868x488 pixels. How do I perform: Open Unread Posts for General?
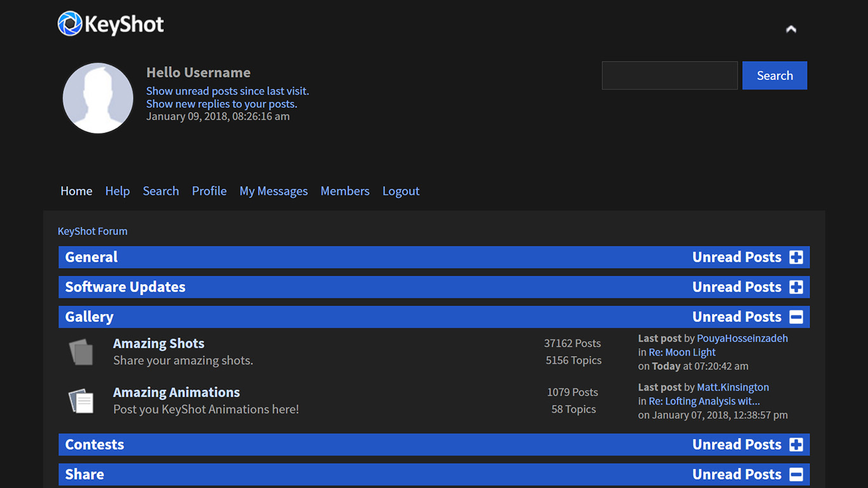(x=737, y=257)
